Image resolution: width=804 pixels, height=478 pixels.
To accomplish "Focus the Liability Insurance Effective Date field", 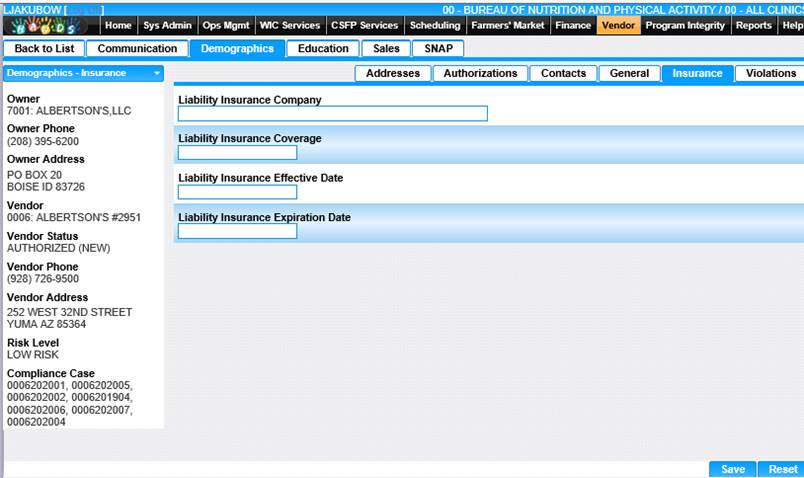I will pyautogui.click(x=237, y=192).
